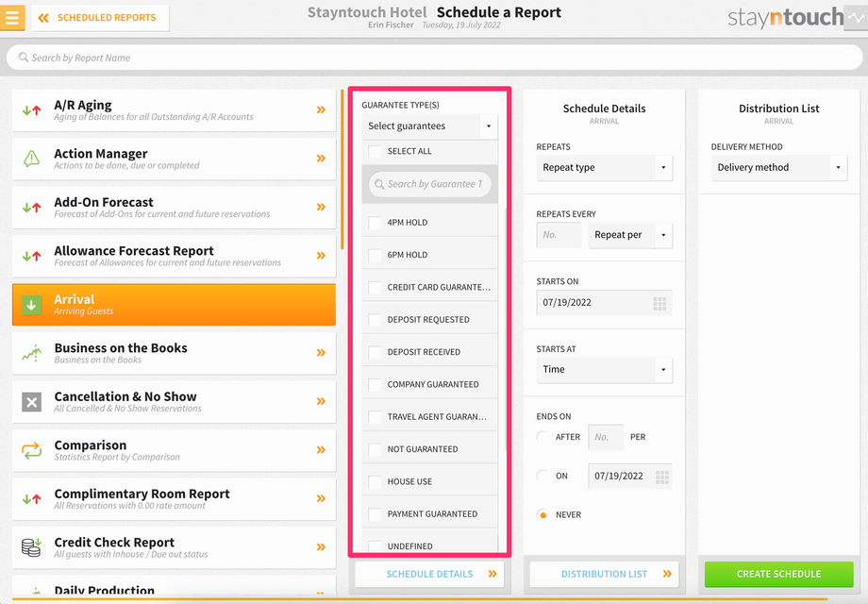Click the Starts On date field
Image resolution: width=868 pixels, height=604 pixels.
coord(604,303)
